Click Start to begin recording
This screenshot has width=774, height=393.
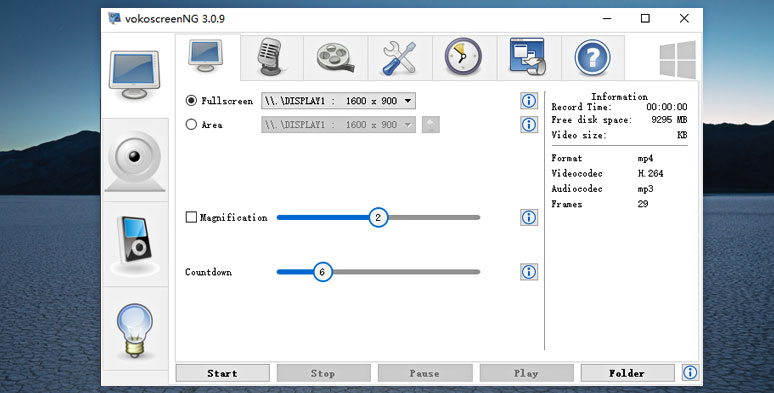click(223, 373)
